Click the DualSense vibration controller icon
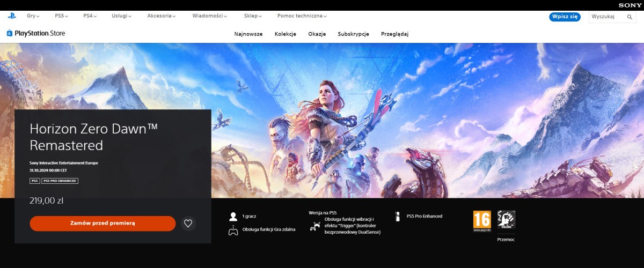The image size is (644, 268). point(314,227)
